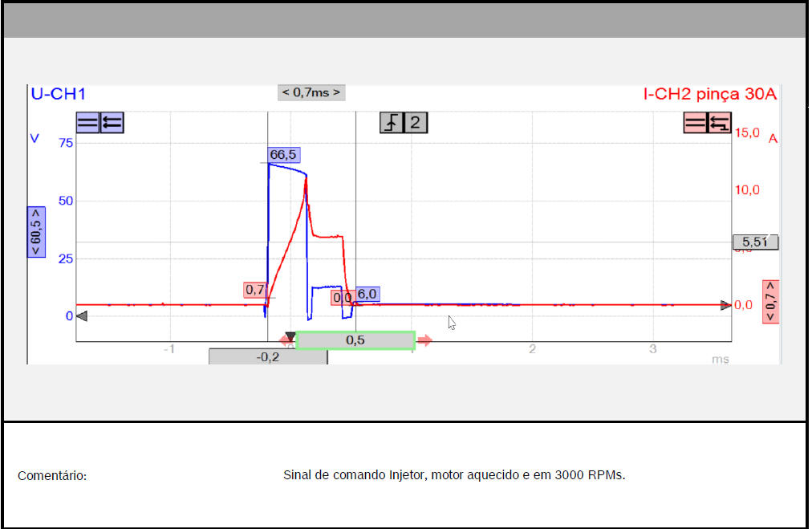The width and height of the screenshot is (812, 529).
Task: Click the vertical < 60,5 > voltage delta label
Action: coord(36,231)
